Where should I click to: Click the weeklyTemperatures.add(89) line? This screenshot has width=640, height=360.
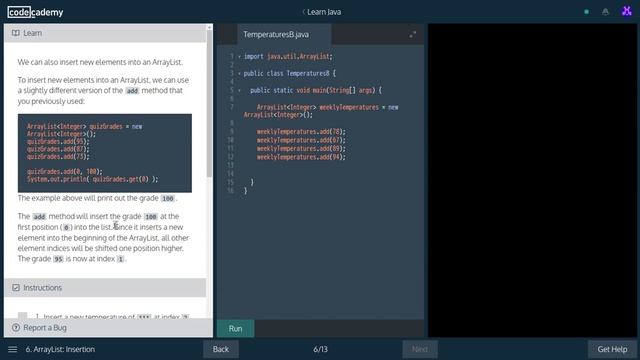click(301, 149)
